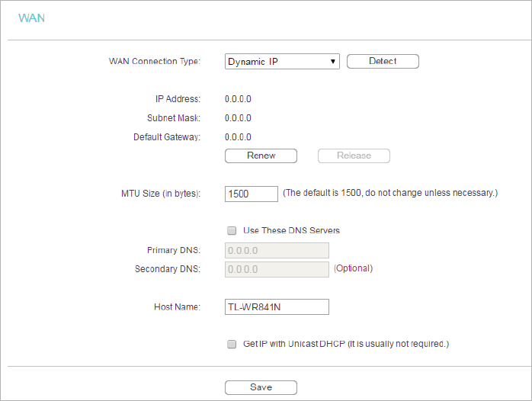
Task: Open the WAN Connection Type dropdown
Action: coord(282,62)
